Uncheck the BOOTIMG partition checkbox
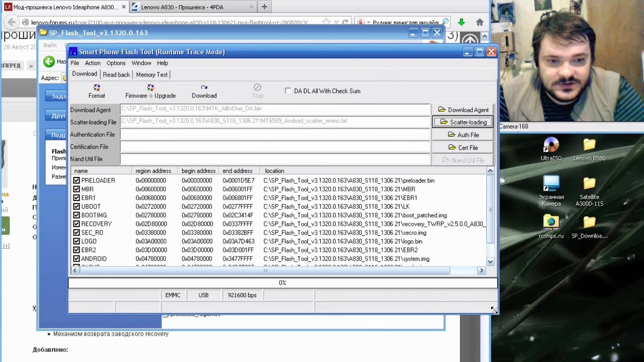Viewport: 644px width, 362px height. pos(76,215)
